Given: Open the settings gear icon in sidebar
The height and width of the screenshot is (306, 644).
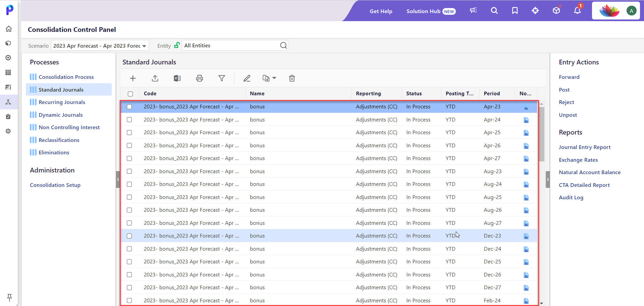Looking at the screenshot, I should pyautogui.click(x=8, y=131).
